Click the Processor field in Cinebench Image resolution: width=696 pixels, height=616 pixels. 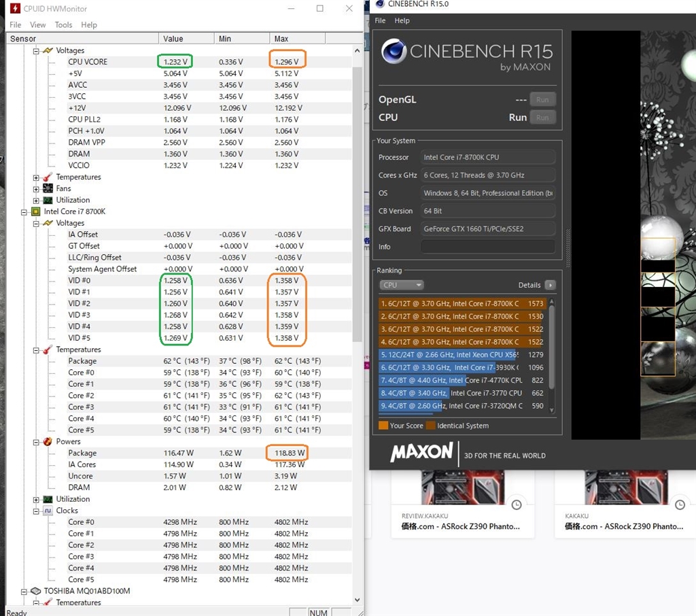pos(488,157)
